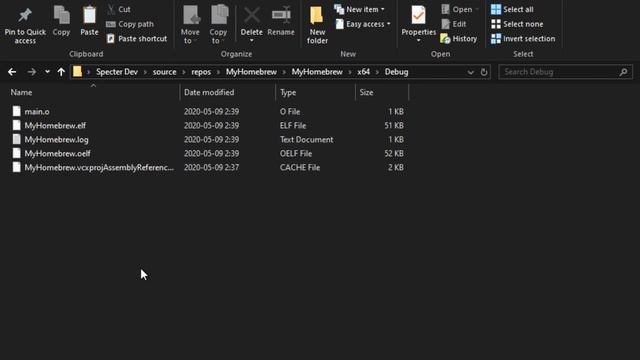Click Pin to Quick access icon
This screenshot has height=360, width=640.
click(x=25, y=15)
